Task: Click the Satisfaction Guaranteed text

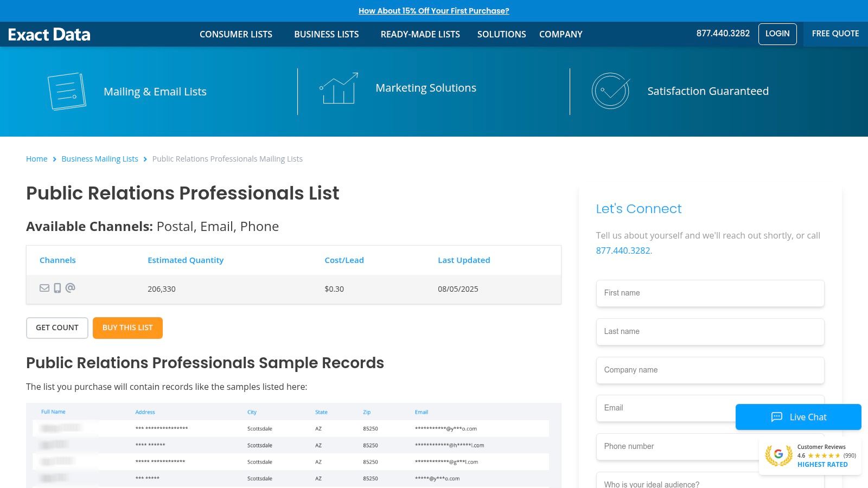Action: (x=708, y=91)
